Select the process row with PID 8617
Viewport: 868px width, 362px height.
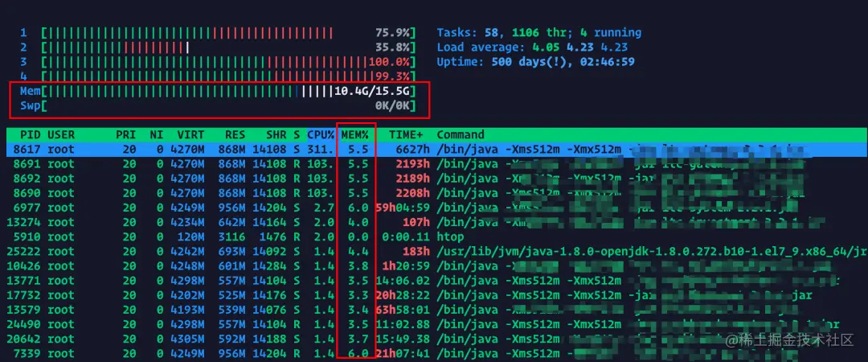pos(437,149)
